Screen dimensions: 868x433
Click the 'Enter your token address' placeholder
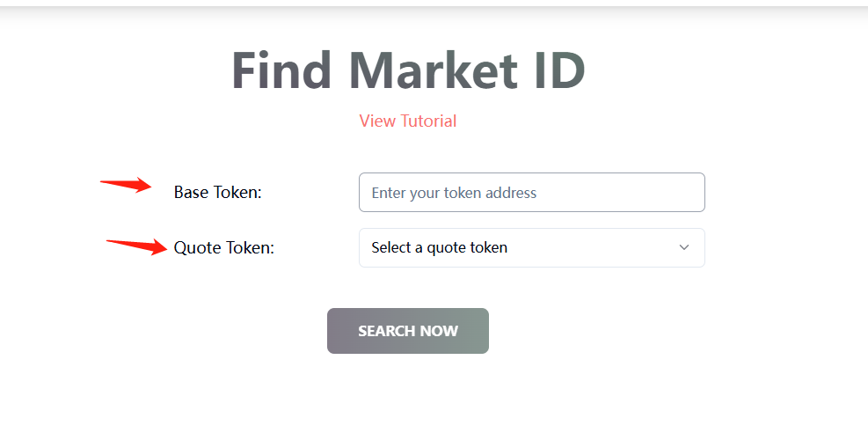point(454,193)
